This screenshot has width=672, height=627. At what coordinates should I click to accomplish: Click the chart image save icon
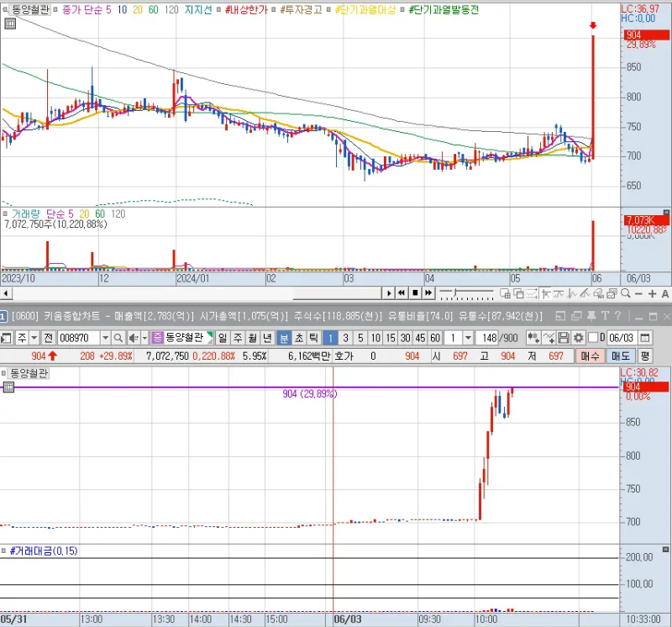point(612,293)
